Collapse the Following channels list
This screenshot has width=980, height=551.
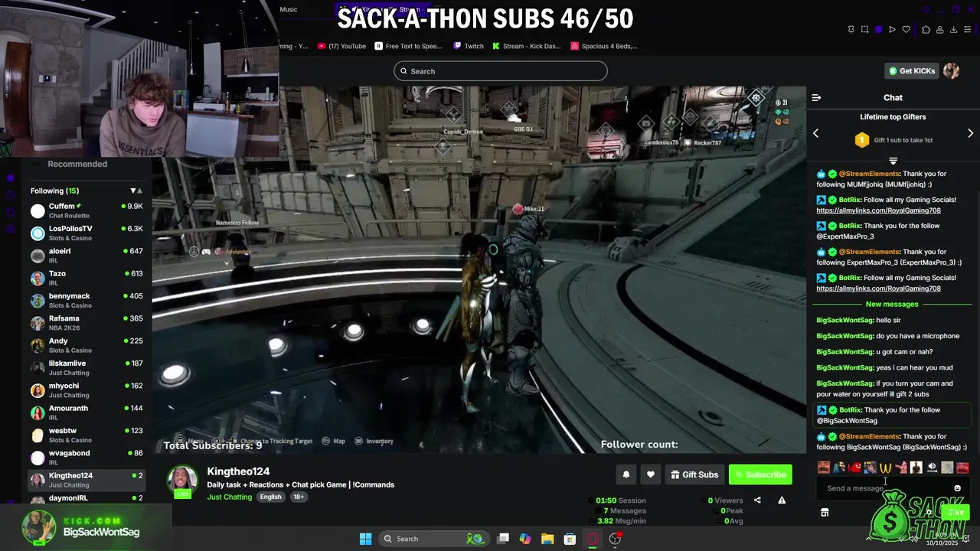pyautogui.click(x=137, y=191)
